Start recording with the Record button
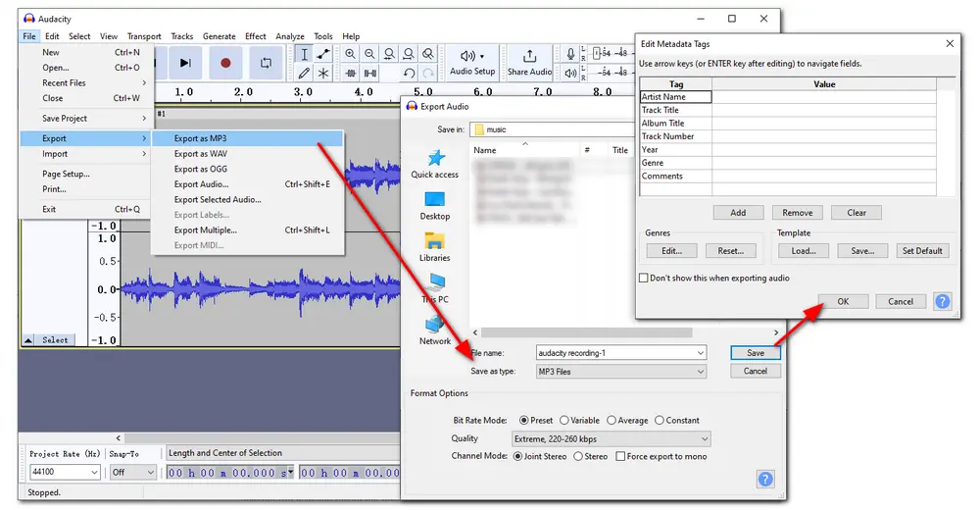 [225, 63]
